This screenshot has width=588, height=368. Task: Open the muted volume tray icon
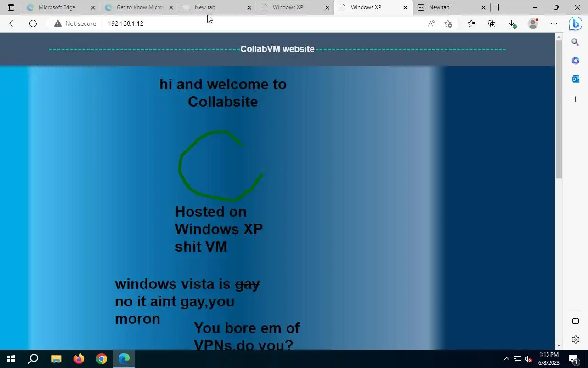[529, 359]
